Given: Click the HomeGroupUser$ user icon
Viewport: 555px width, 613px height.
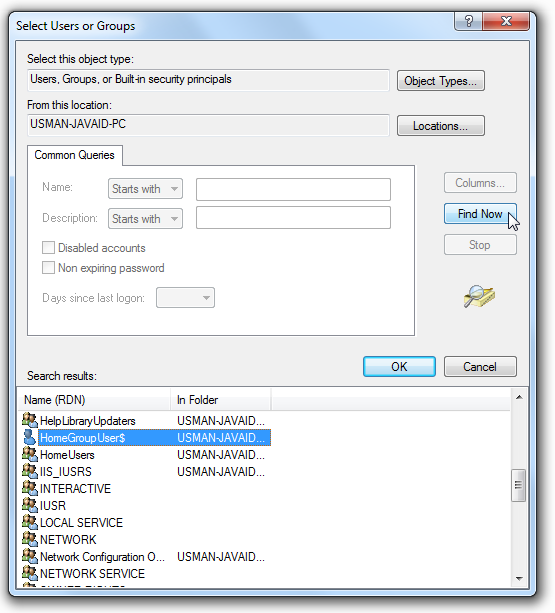Looking at the screenshot, I should 29,437.
